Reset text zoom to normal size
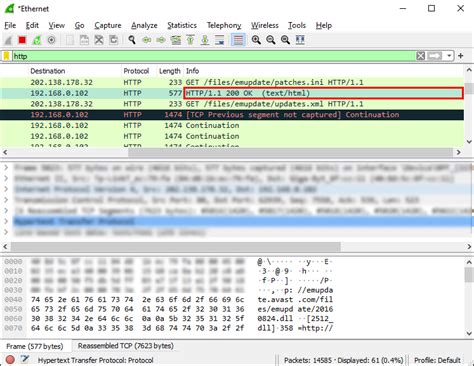 click(x=285, y=40)
